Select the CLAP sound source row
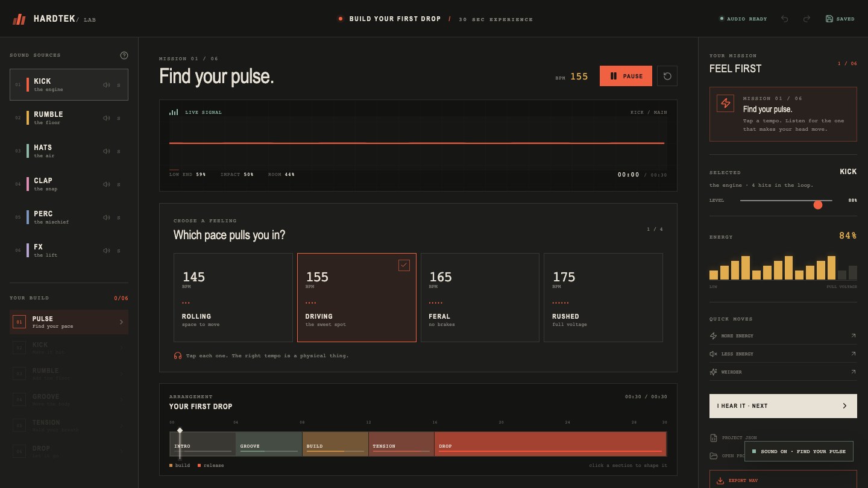 pos(69,184)
